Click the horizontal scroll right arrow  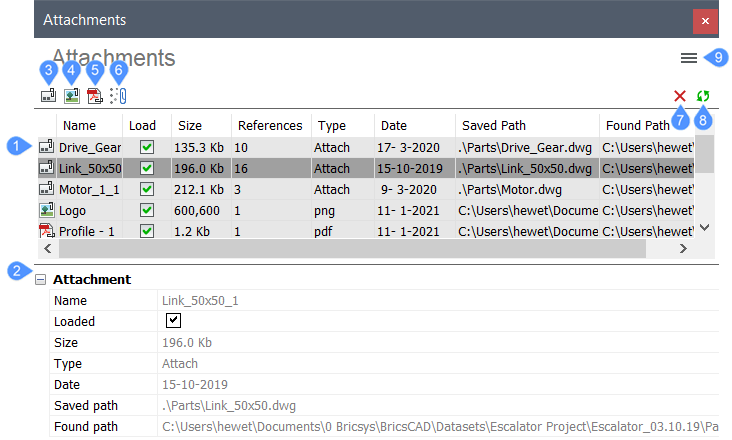683,248
